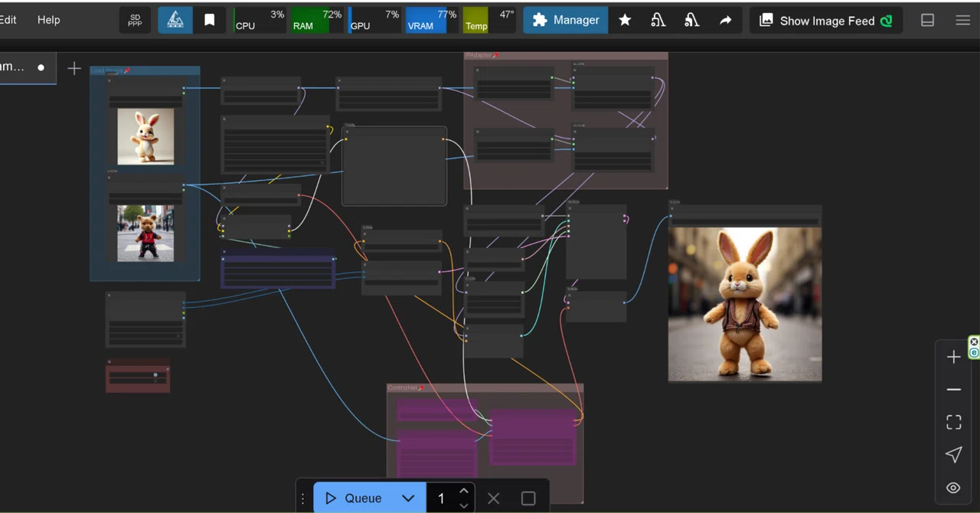Increase the batch count with up arrow
The image size is (980, 513).
coord(464,492)
